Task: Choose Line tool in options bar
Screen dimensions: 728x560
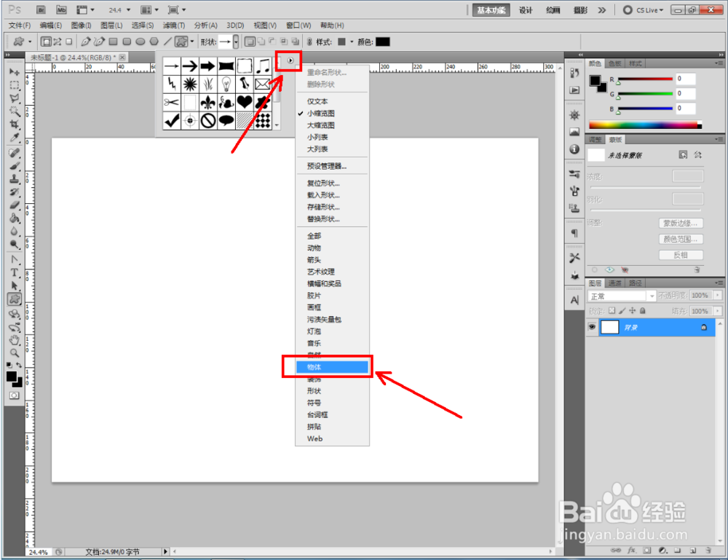Action: 167,42
